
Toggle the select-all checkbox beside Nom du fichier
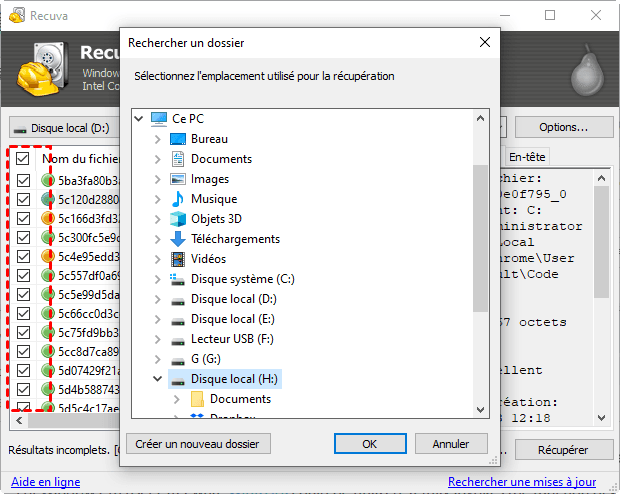23,159
